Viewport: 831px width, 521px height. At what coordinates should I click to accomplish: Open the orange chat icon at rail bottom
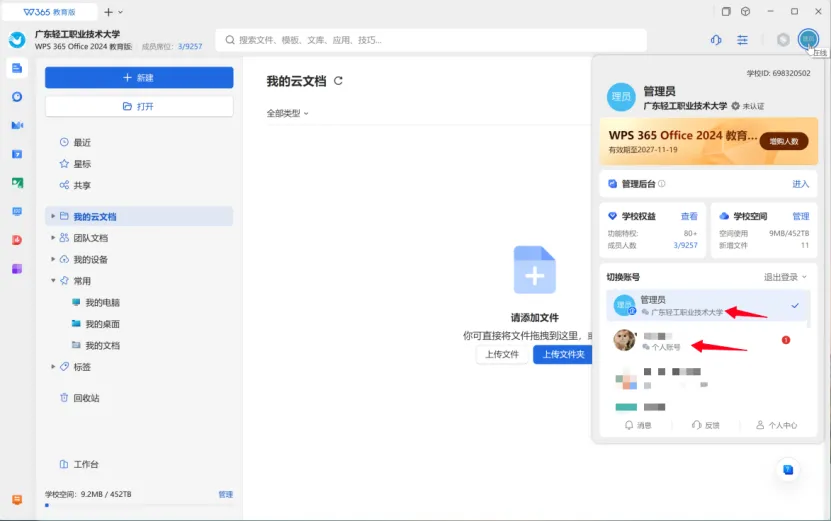(17, 500)
